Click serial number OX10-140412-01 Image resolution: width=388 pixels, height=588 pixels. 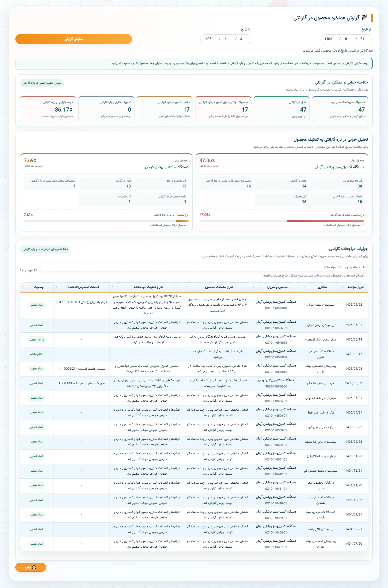coord(276,474)
